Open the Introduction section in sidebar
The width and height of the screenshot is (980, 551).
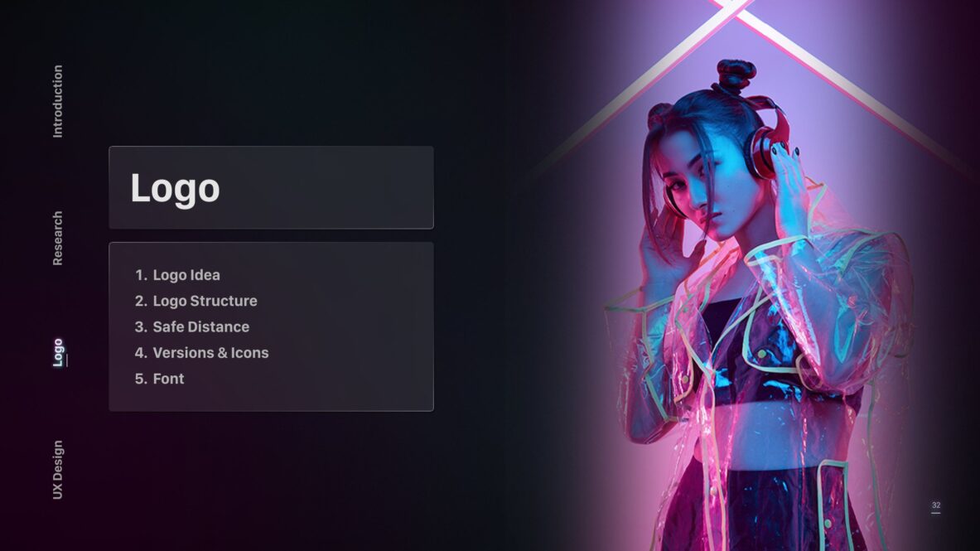pyautogui.click(x=57, y=101)
